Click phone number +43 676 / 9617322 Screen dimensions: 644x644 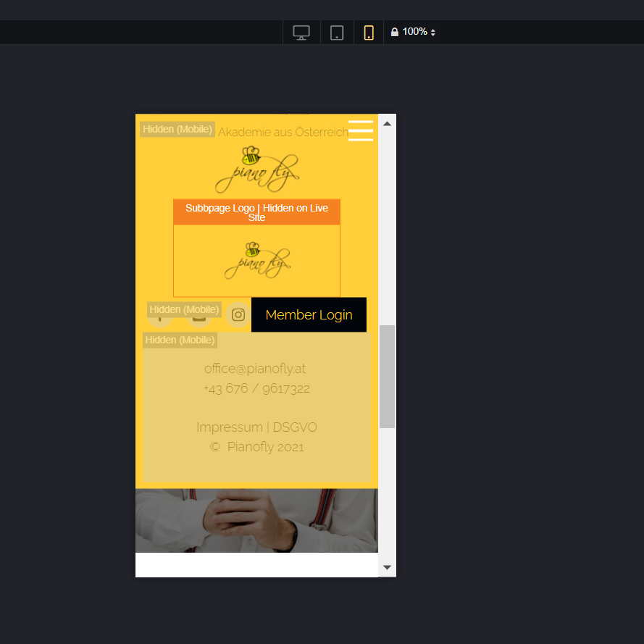256,388
